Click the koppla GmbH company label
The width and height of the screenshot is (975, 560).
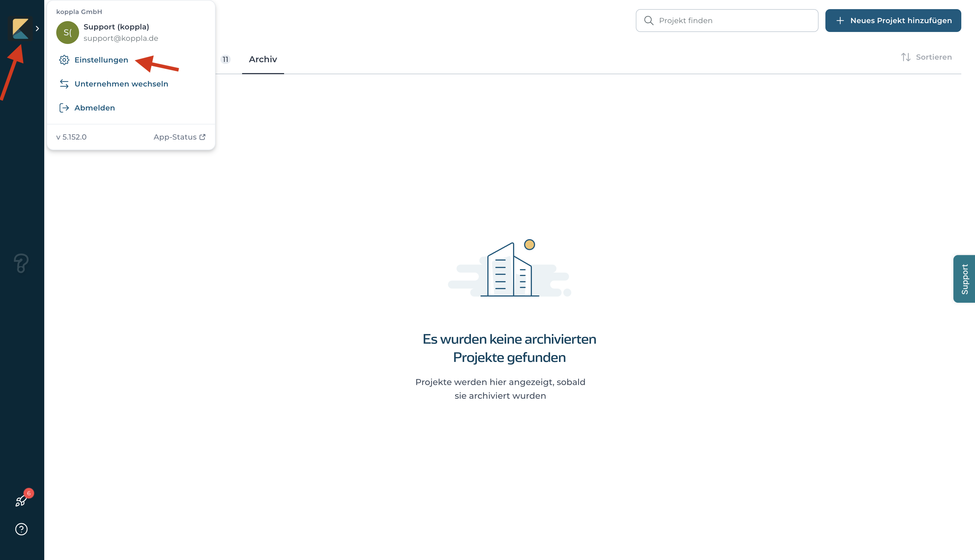(79, 11)
